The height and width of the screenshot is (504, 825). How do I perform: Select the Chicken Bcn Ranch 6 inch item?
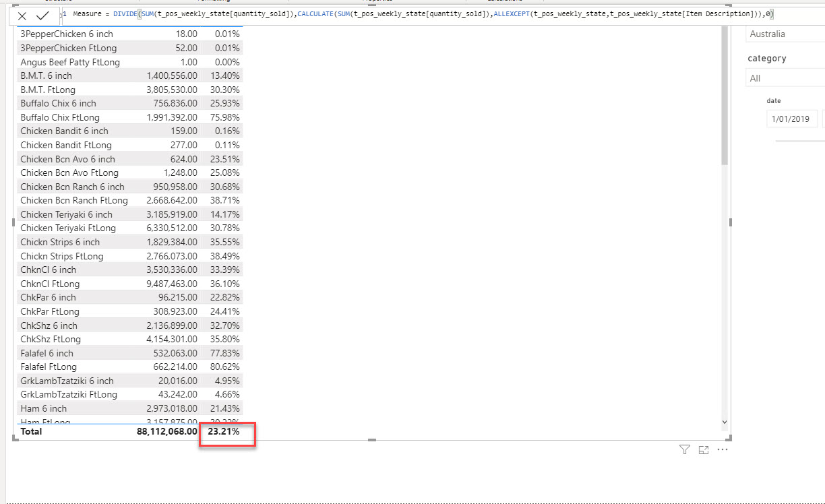click(x=72, y=187)
